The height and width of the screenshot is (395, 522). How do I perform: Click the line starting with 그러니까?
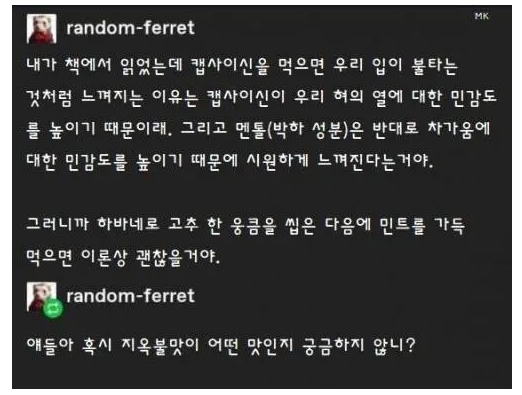click(246, 225)
